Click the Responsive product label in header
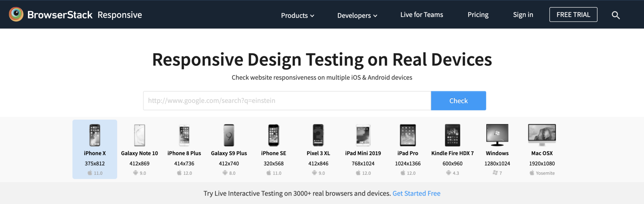This screenshot has width=644, height=204. tap(120, 15)
